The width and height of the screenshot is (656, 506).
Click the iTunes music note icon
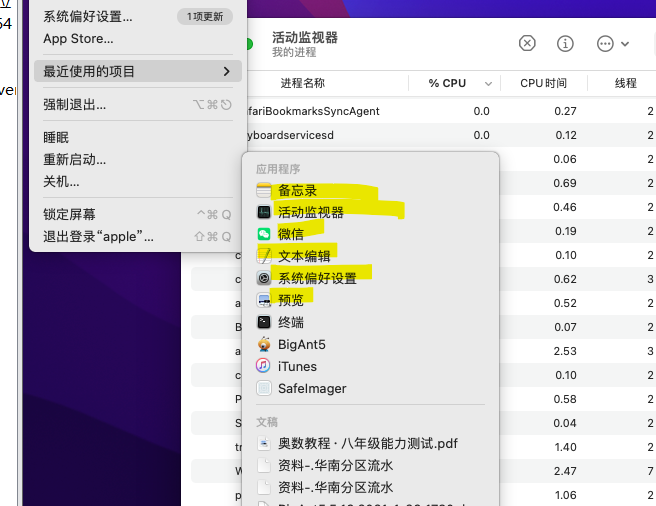tap(264, 366)
